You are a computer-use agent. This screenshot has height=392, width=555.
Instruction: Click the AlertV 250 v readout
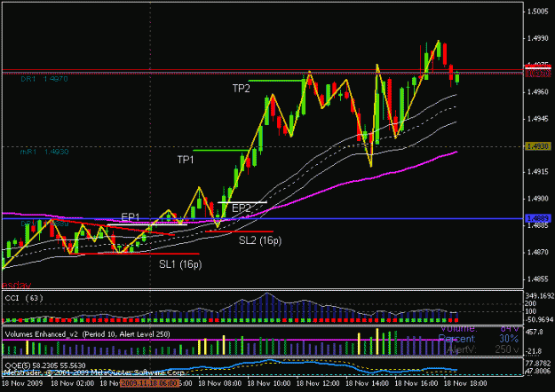pyautogui.click(x=482, y=349)
